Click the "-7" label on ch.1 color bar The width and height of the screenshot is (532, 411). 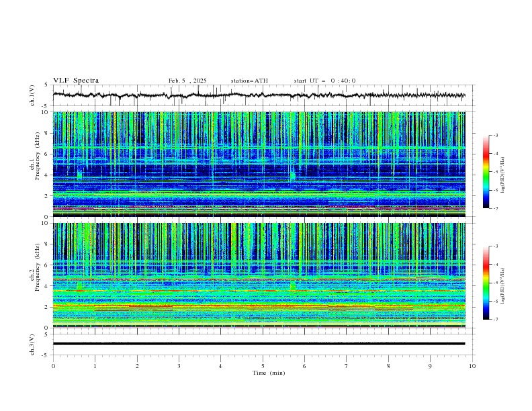495,208
